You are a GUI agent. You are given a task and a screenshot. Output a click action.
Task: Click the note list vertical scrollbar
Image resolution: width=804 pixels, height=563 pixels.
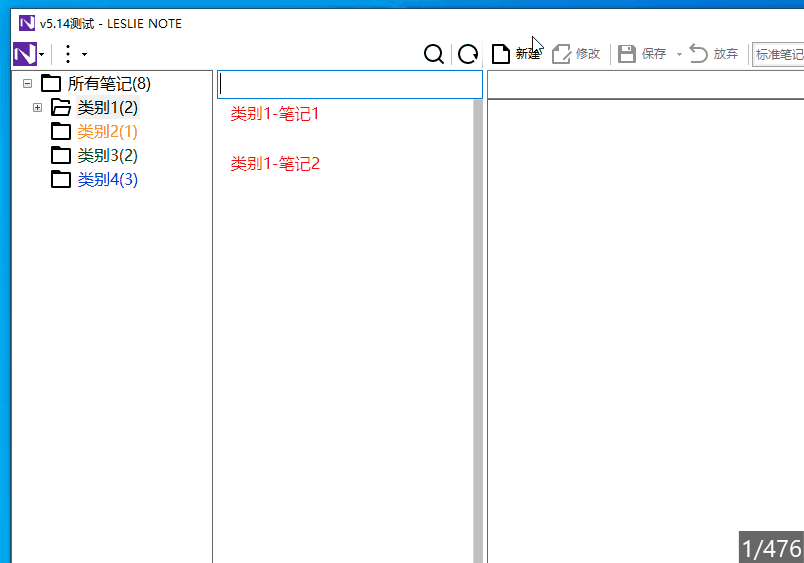[x=478, y=331]
